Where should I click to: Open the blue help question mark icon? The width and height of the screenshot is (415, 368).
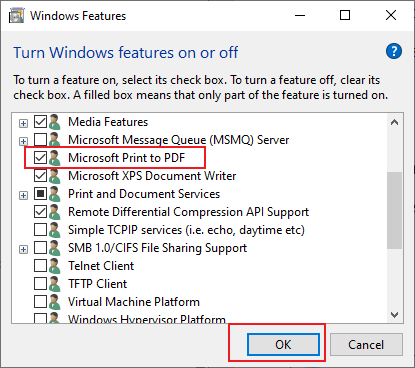tap(394, 51)
